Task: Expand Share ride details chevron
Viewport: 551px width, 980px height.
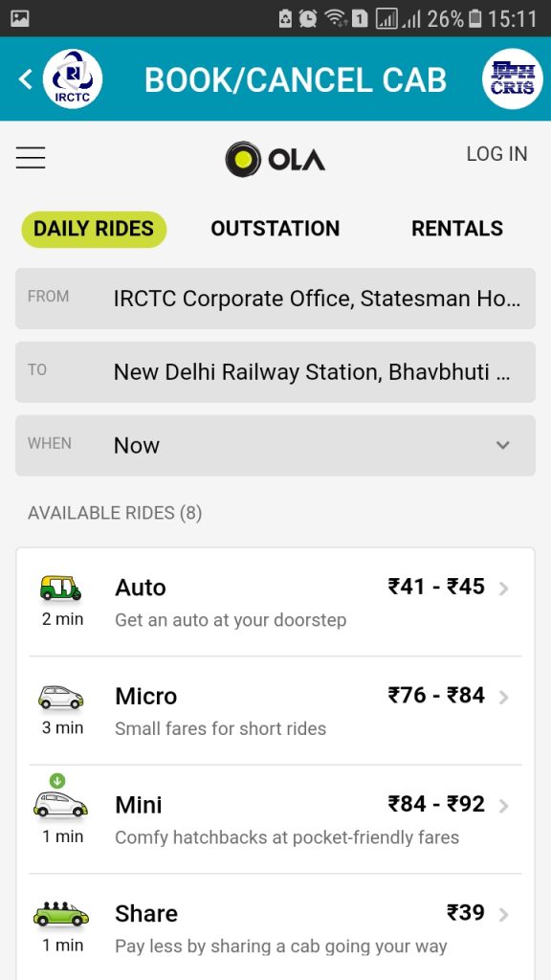Action: tap(503, 915)
